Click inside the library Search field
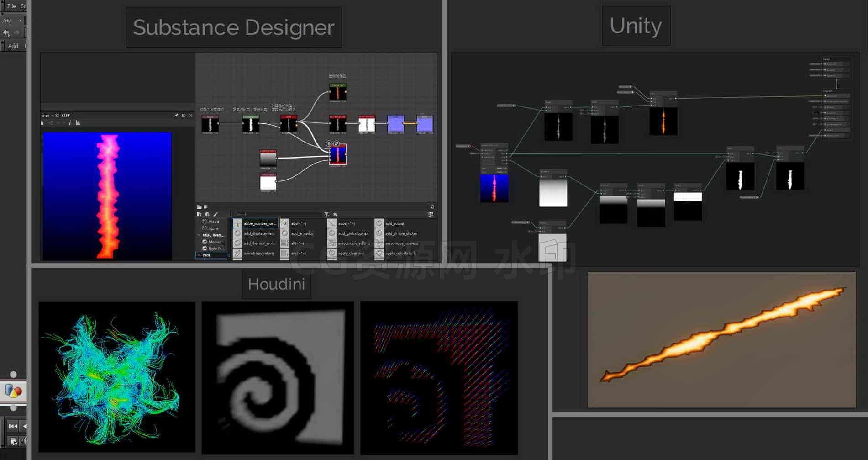This screenshot has height=460, width=868. click(278, 214)
